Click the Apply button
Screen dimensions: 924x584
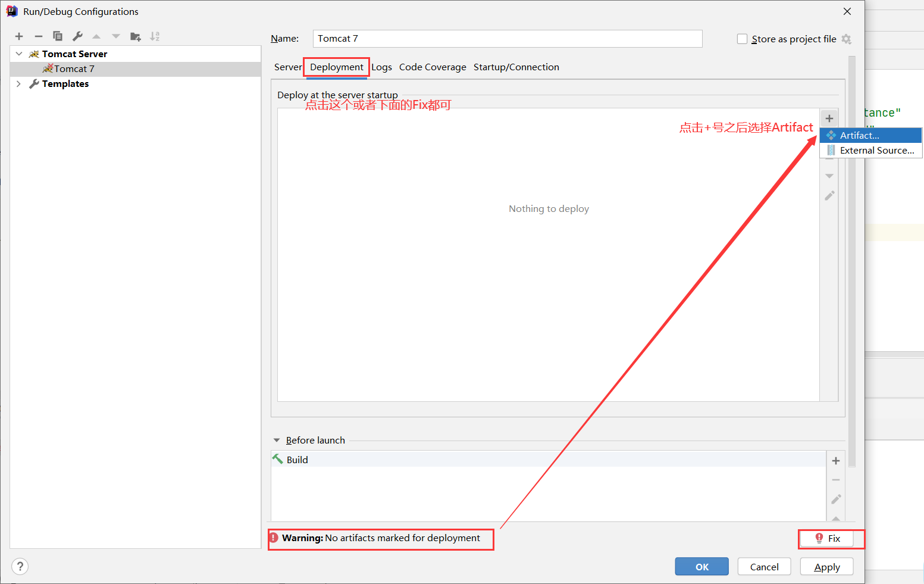pos(827,567)
